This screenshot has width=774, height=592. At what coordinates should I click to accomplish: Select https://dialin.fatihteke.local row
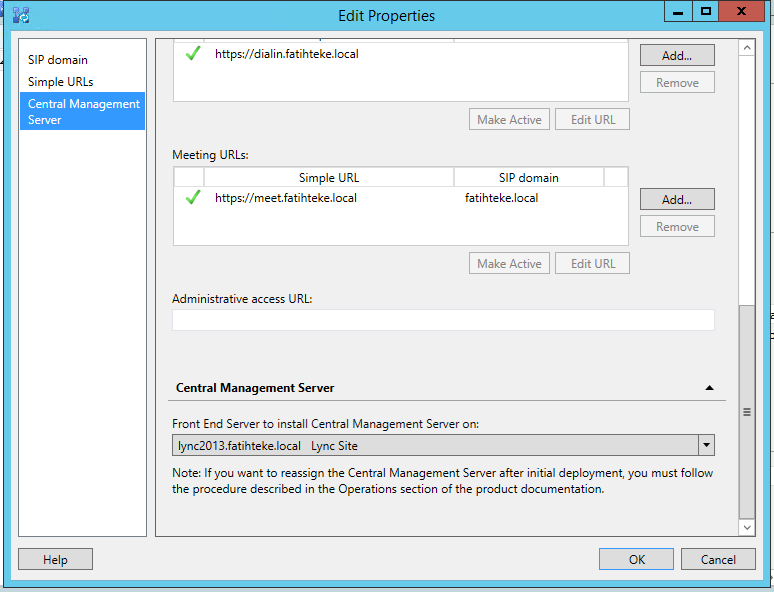pyautogui.click(x=401, y=54)
